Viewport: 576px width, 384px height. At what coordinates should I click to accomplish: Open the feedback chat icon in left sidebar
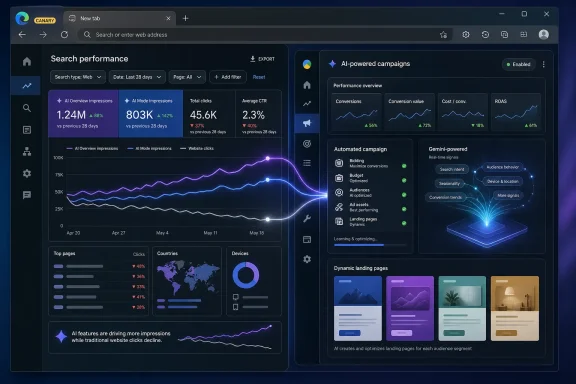tap(27, 195)
